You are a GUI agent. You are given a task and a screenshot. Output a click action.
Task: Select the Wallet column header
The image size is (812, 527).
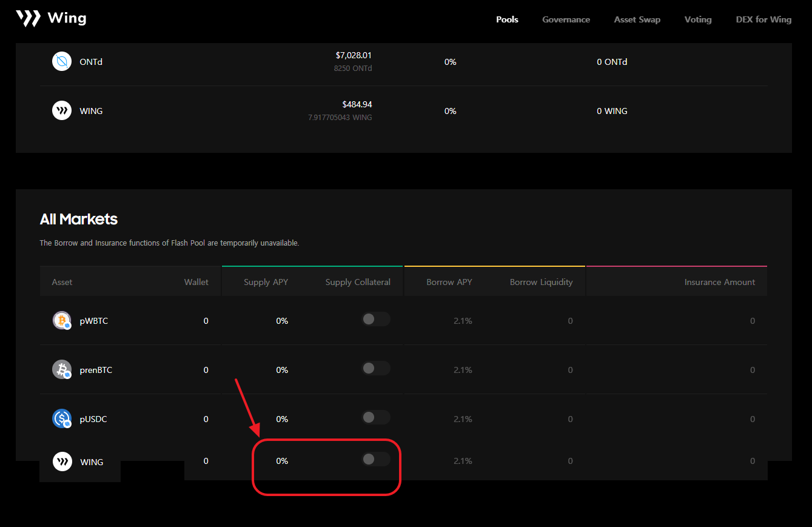[x=196, y=282]
